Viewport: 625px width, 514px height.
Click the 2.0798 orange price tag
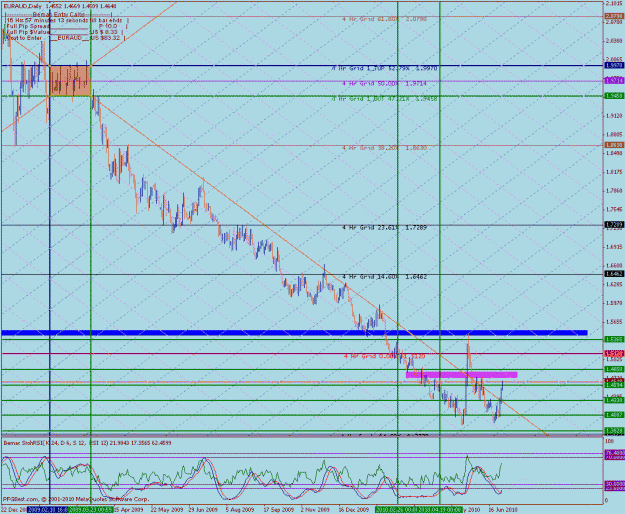(x=614, y=16)
